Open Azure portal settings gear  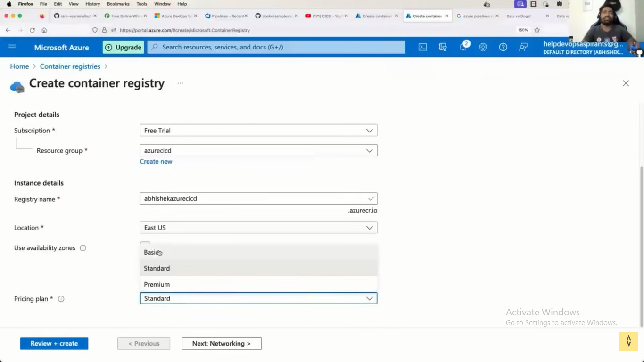(x=483, y=47)
